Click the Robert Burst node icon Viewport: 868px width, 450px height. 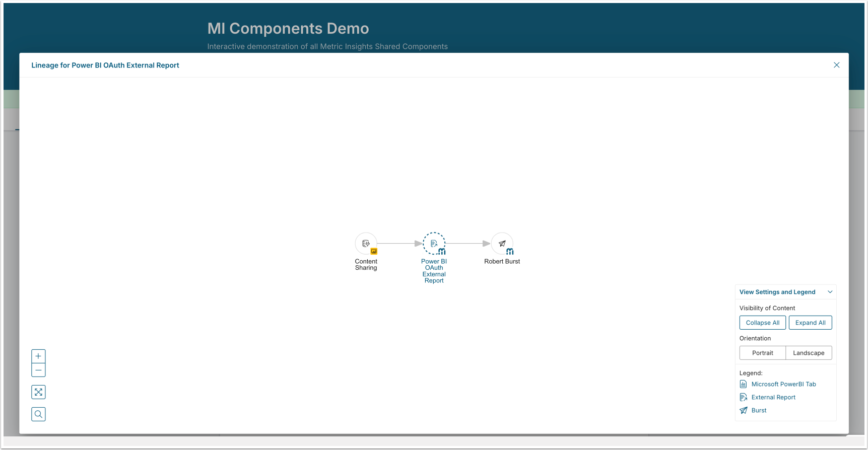point(502,244)
